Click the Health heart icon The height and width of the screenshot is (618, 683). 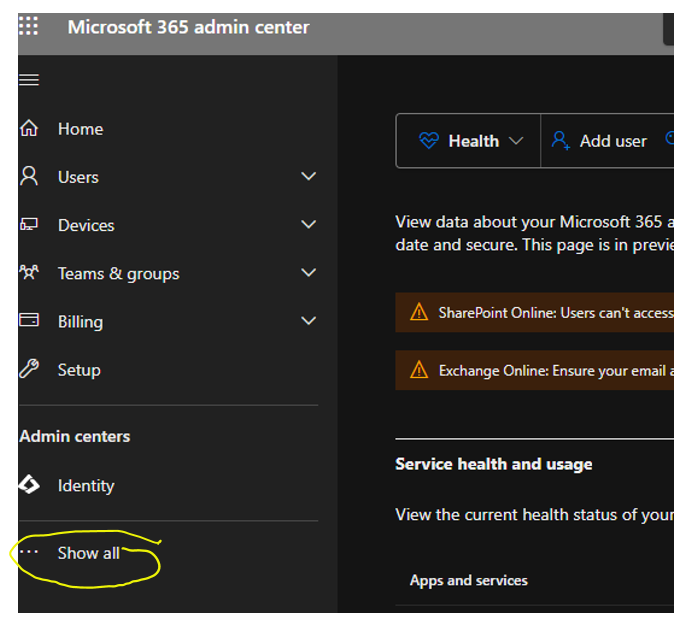[x=429, y=141]
